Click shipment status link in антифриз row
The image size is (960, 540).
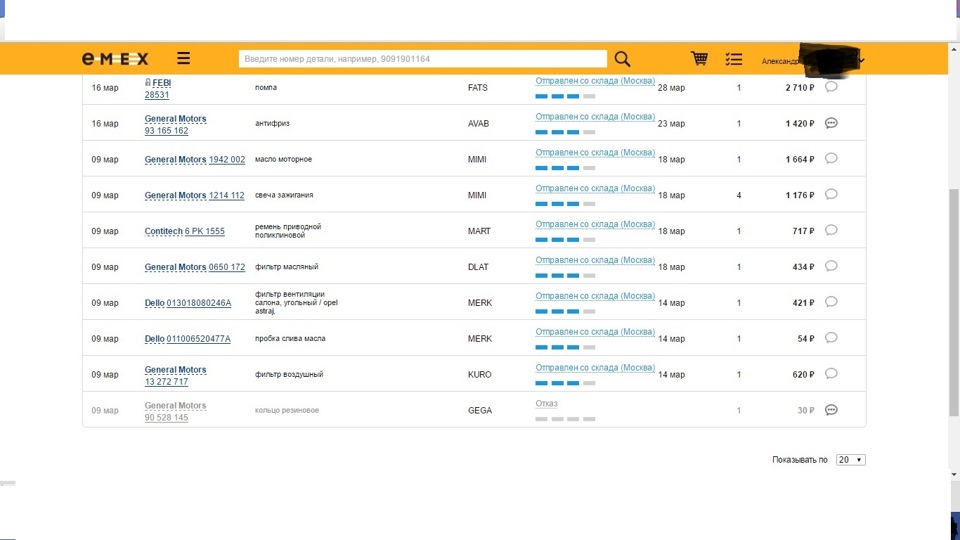[595, 116]
